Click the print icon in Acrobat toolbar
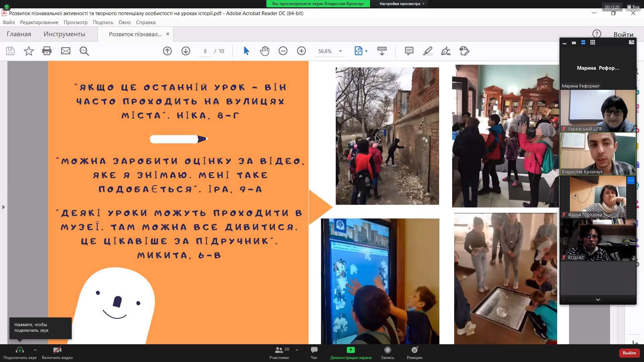644x362 pixels. pos(47,51)
